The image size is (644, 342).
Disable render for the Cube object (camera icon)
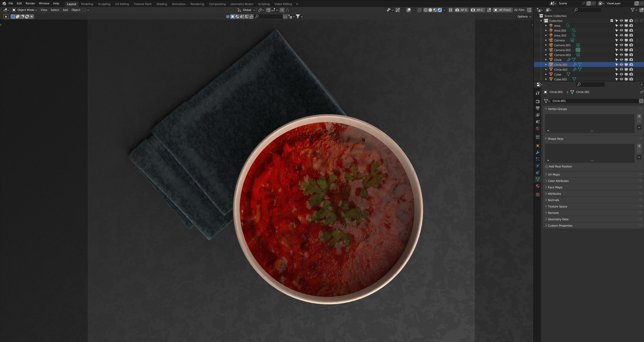631,74
